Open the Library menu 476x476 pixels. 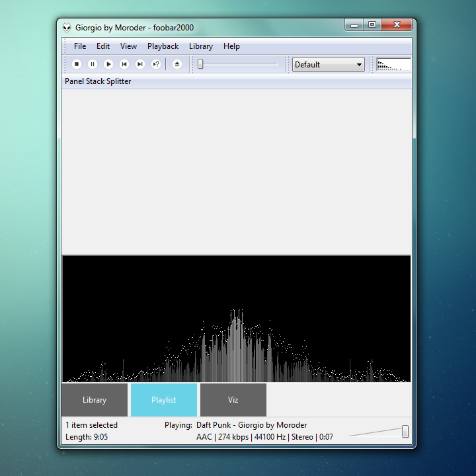pyautogui.click(x=201, y=46)
